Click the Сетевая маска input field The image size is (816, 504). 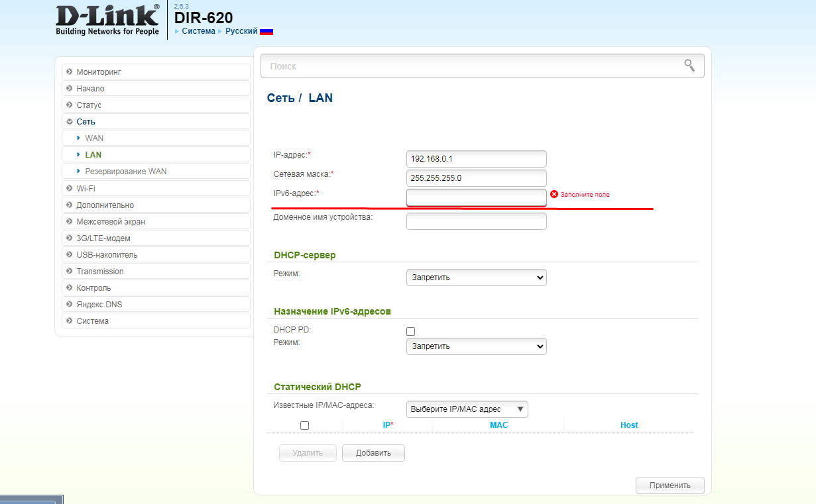tap(476, 178)
